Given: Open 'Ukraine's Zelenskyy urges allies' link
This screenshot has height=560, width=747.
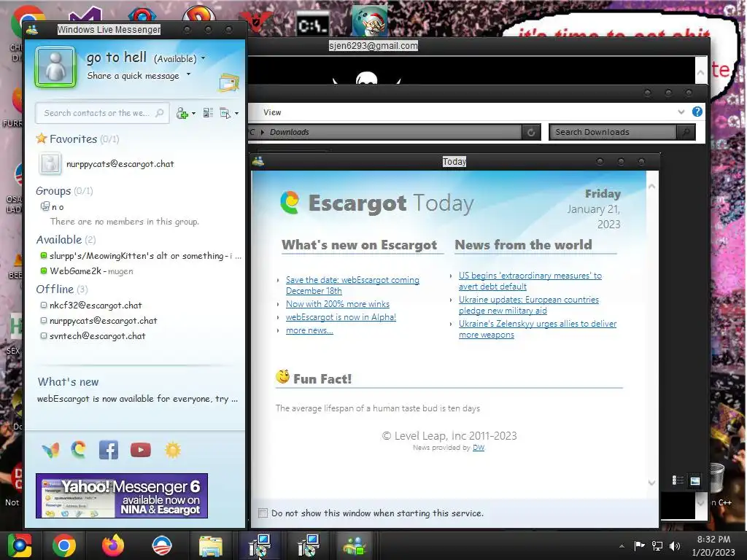Looking at the screenshot, I should [538, 329].
